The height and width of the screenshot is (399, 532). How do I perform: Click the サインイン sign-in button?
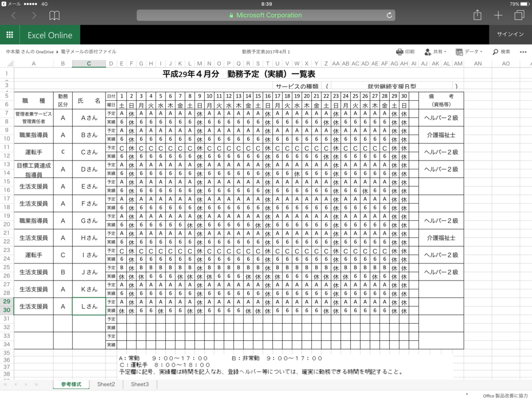510,34
